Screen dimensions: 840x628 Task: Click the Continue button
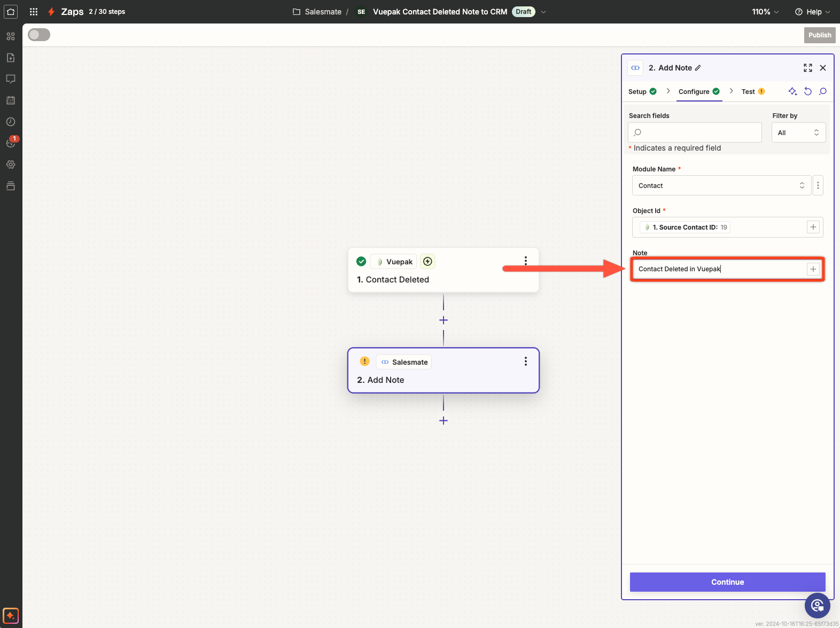[x=727, y=582]
